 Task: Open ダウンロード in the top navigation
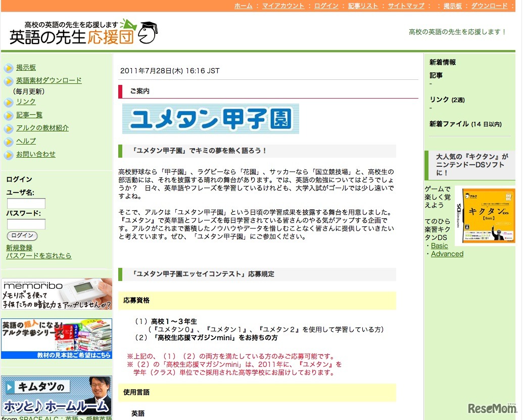pos(489,6)
